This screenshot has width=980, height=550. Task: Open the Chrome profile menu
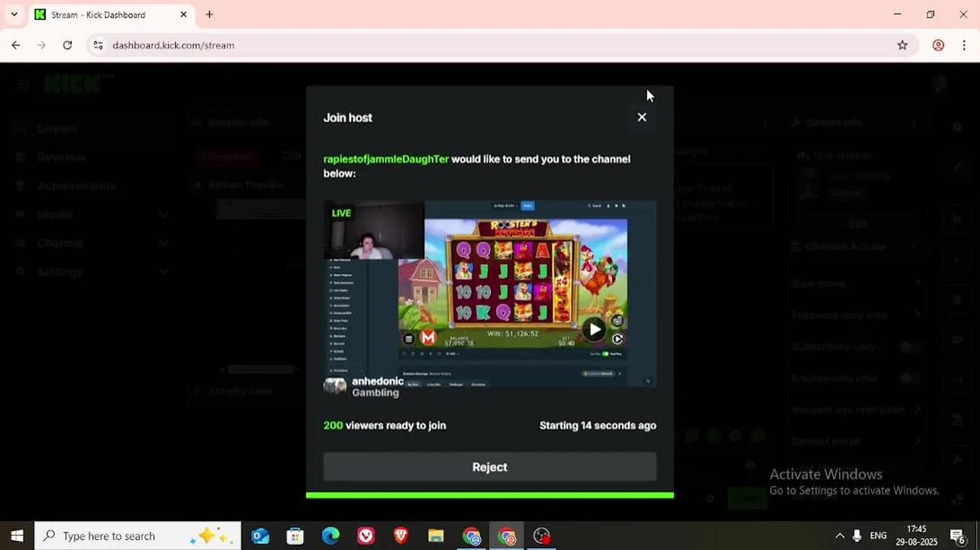click(x=938, y=45)
